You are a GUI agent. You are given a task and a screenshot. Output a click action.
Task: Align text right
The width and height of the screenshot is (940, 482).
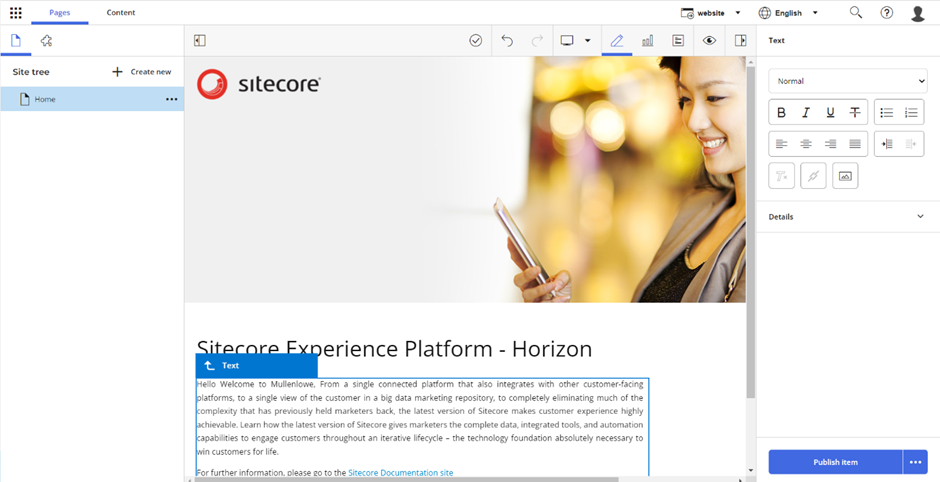830,144
